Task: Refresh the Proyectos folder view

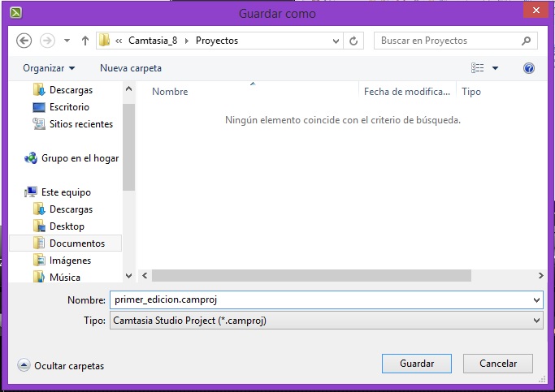Action: tap(354, 41)
